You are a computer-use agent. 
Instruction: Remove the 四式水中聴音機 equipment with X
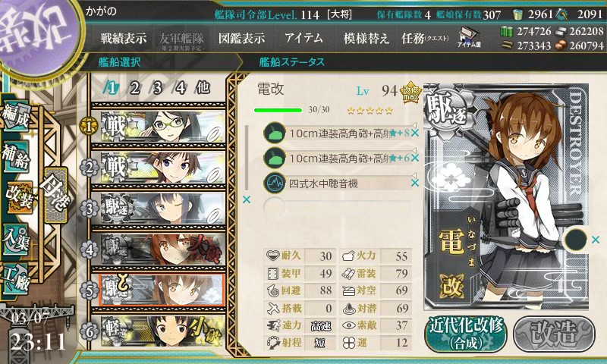point(415,183)
